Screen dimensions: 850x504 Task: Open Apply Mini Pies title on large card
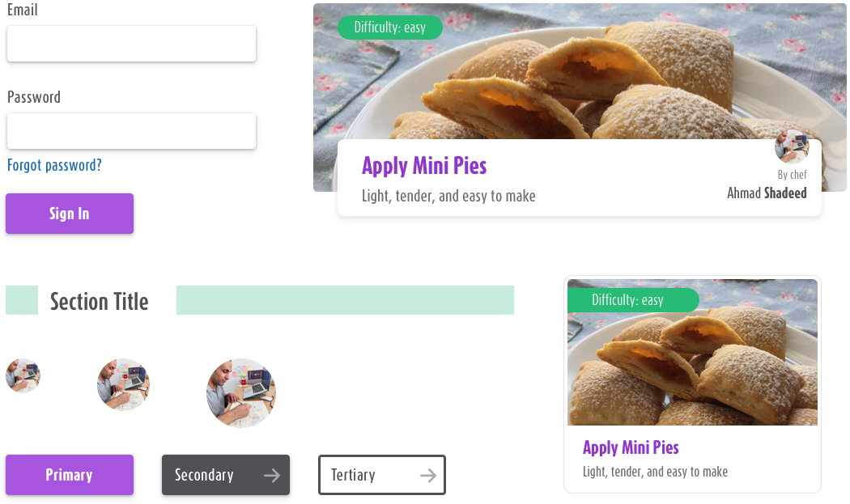[x=424, y=166]
